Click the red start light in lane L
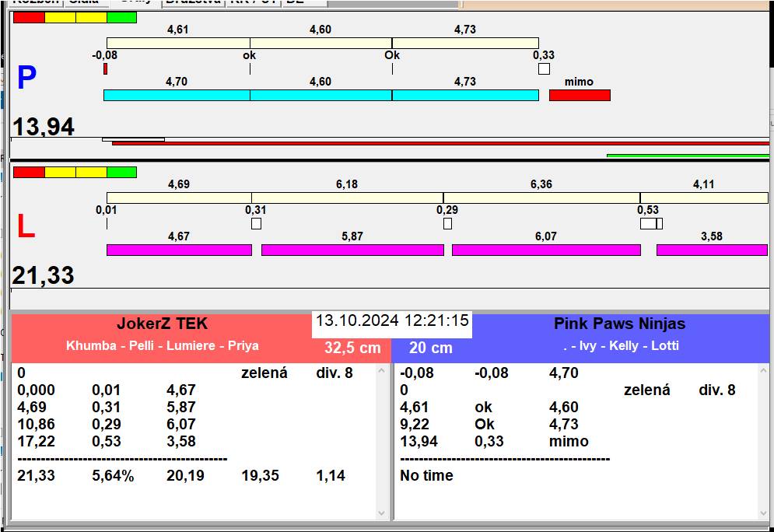 point(29,172)
